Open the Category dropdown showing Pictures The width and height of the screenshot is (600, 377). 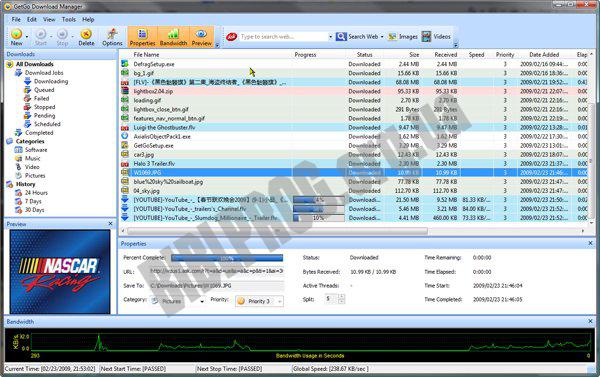pyautogui.click(x=178, y=301)
